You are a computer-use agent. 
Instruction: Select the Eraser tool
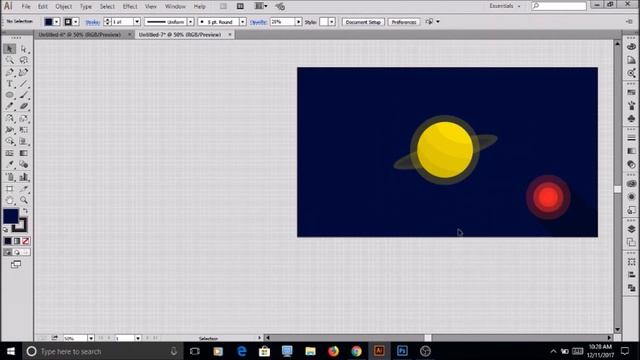24,107
